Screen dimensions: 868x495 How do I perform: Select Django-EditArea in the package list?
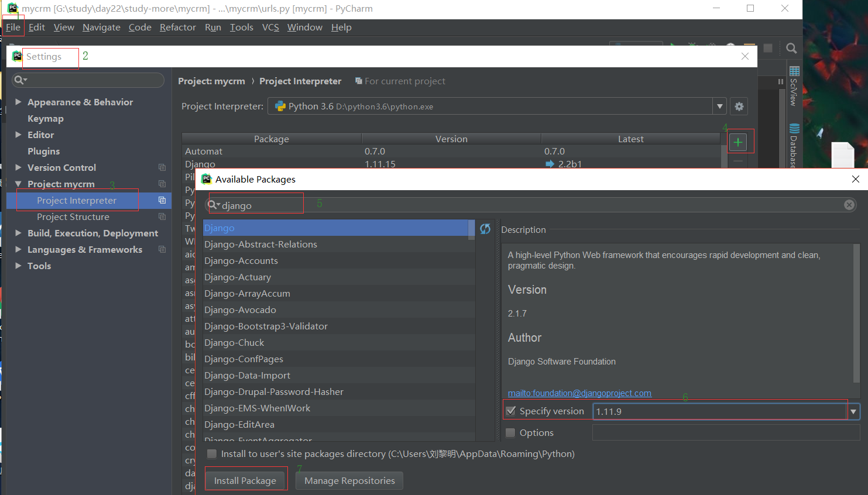pyautogui.click(x=339, y=424)
